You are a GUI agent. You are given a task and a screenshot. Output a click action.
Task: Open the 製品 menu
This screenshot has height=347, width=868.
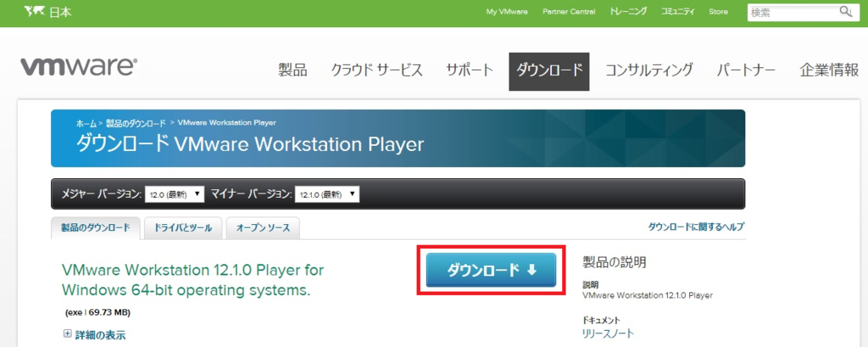(292, 70)
